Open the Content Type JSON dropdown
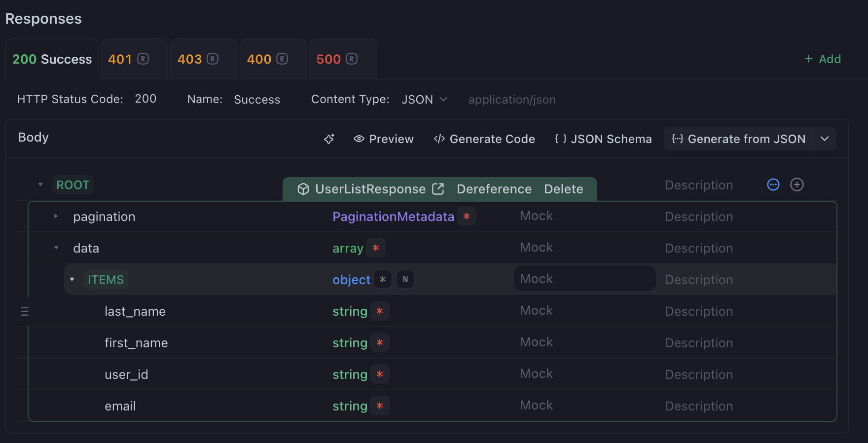The image size is (868, 443). (x=424, y=100)
